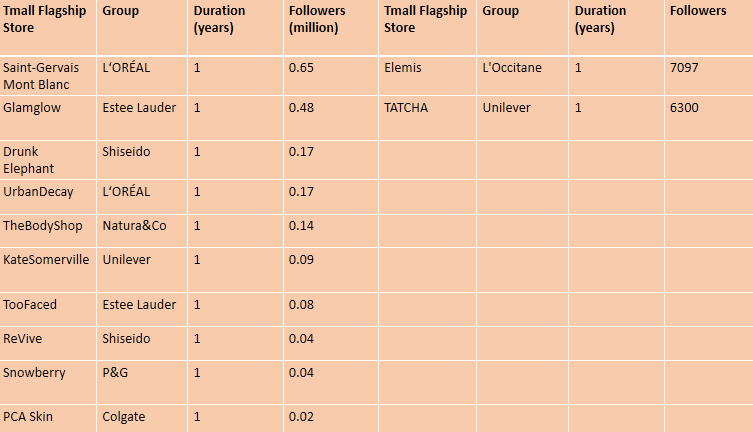The image size is (753, 432).
Task: Select the L'Occitane group cell
Action: coord(522,76)
